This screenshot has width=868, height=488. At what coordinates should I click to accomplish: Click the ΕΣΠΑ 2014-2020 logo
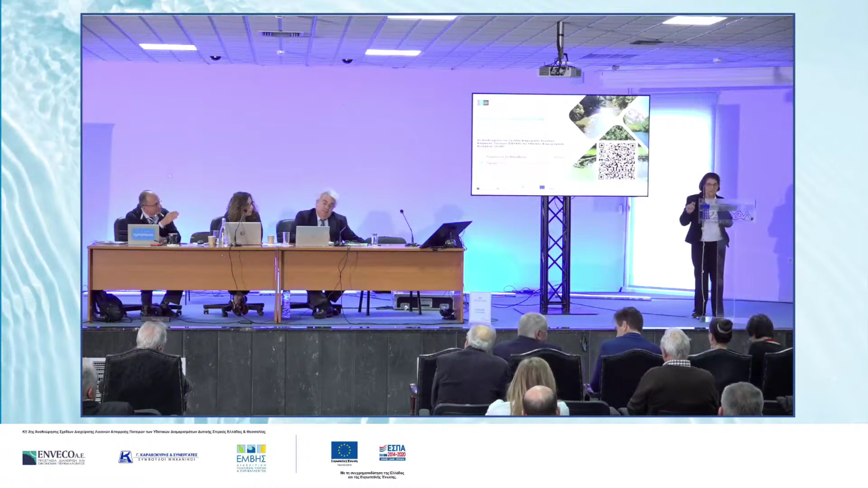point(392,452)
